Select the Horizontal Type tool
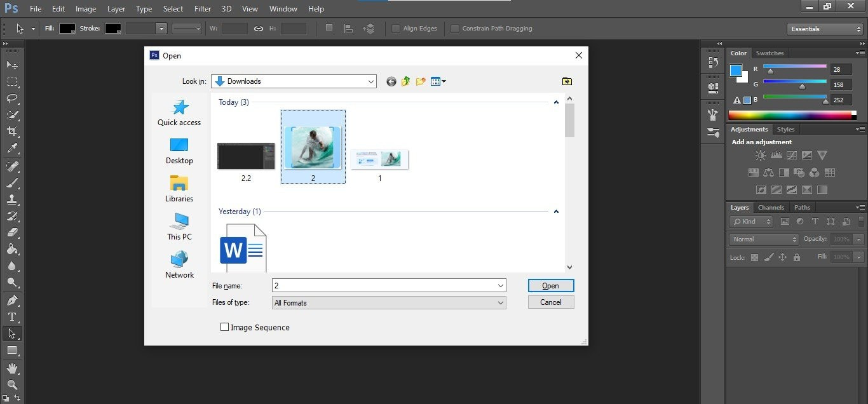Screen dimensions: 868x404 [x=12, y=317]
